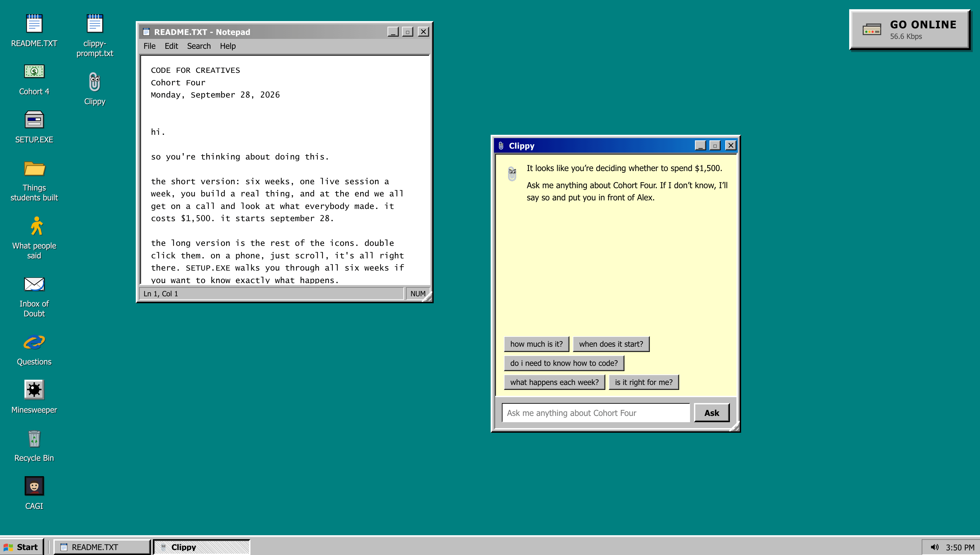Screen dimensions: 980x555
Task: Launch SETUP.EXE from the desktop
Action: (x=34, y=127)
